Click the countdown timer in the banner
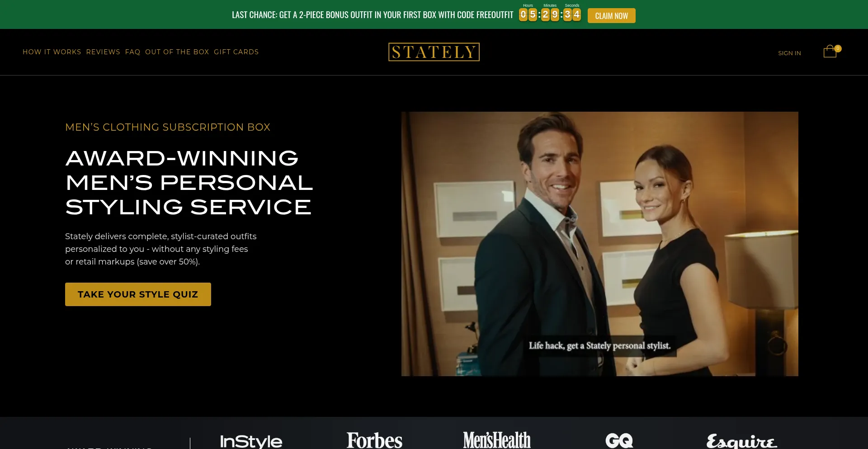Screen dimensions: 868x449 [x=550, y=13]
